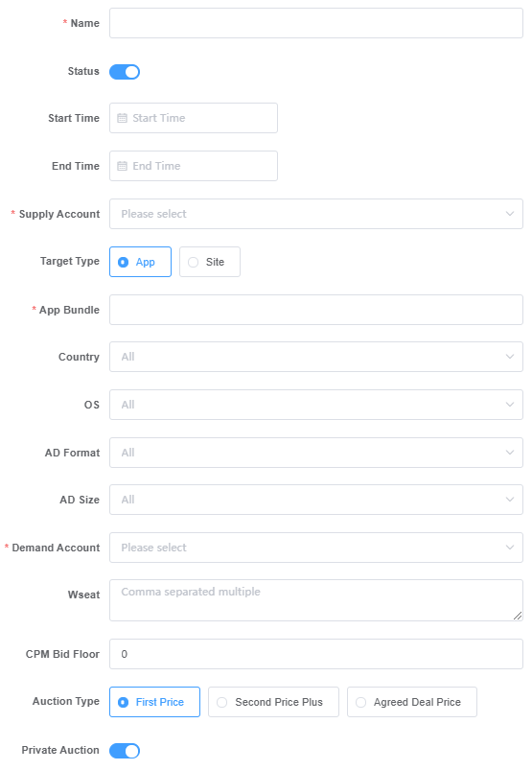The width and height of the screenshot is (532, 770).
Task: Click the calendar icon in Start Time
Action: click(x=122, y=118)
